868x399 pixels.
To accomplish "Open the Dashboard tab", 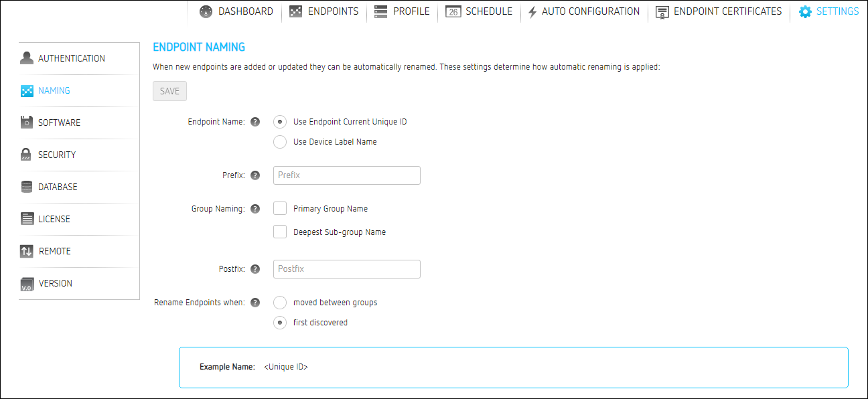I will pyautogui.click(x=246, y=11).
